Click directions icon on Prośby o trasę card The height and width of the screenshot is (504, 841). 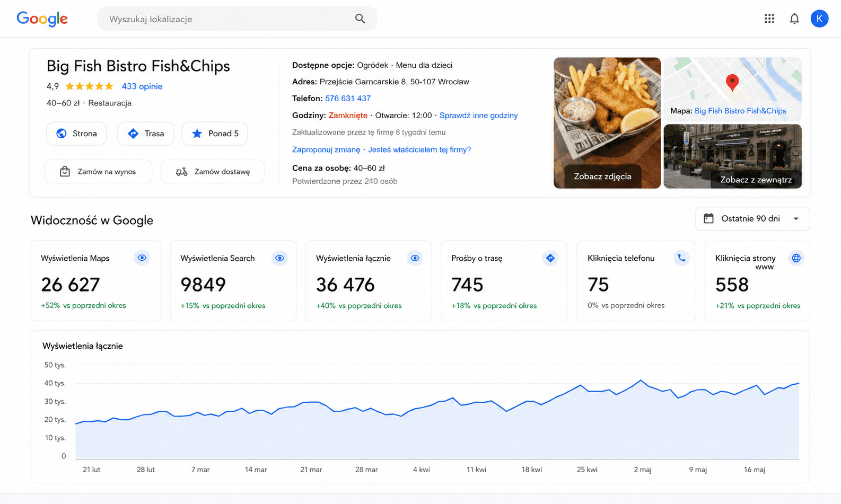[550, 258]
